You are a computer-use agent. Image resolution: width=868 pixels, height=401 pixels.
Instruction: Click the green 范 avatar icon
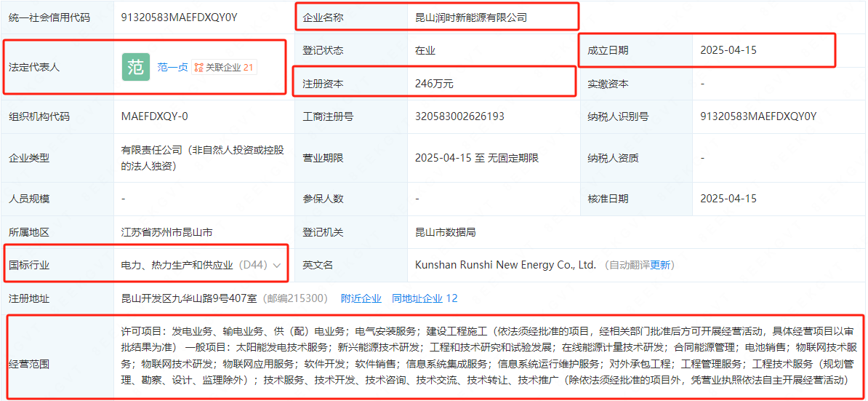coord(135,67)
